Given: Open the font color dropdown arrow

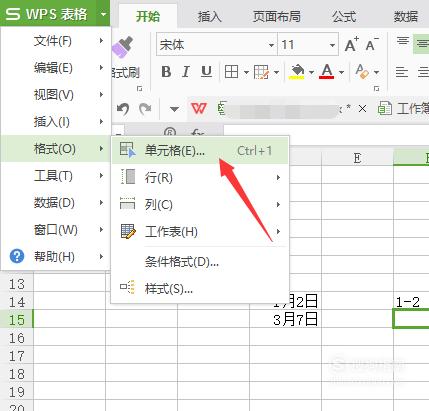Looking at the screenshot, I should pos(341,72).
